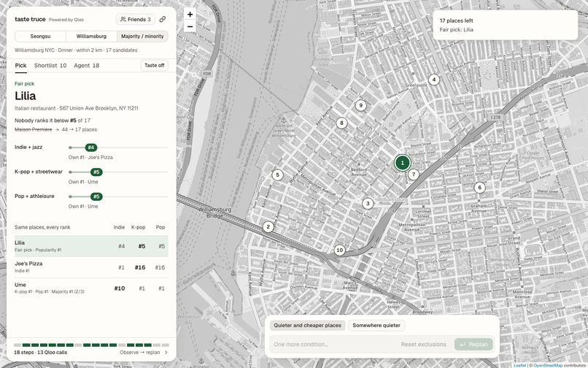Expand the Joe's Pizza ranking row
This screenshot has width=588, height=368.
(91, 267)
